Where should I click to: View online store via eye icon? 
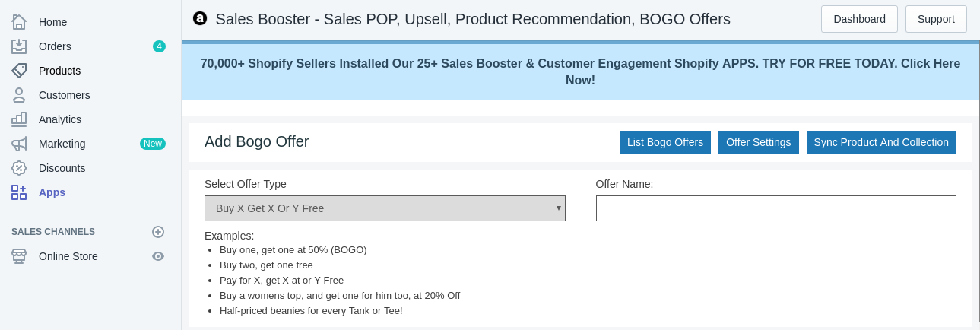click(158, 256)
